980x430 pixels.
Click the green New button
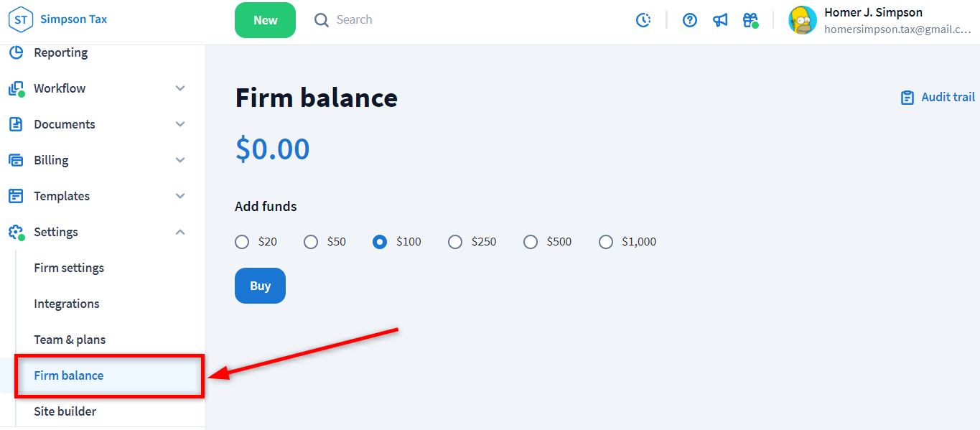[x=265, y=20]
